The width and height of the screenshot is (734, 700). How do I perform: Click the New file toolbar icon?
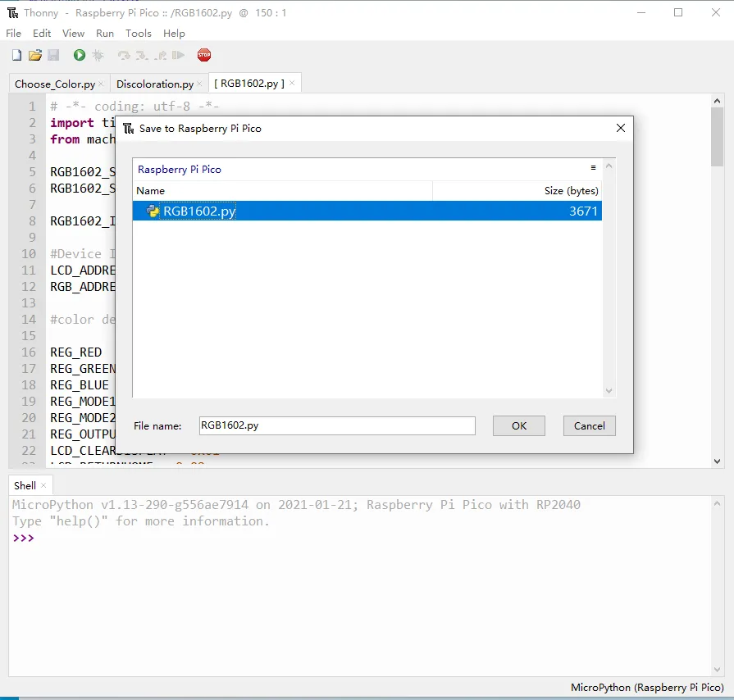click(17, 55)
